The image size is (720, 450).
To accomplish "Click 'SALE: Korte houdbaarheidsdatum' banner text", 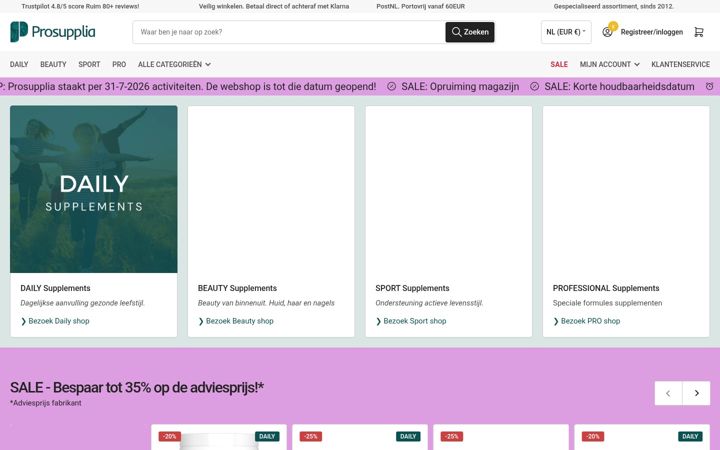I will coord(619,86).
